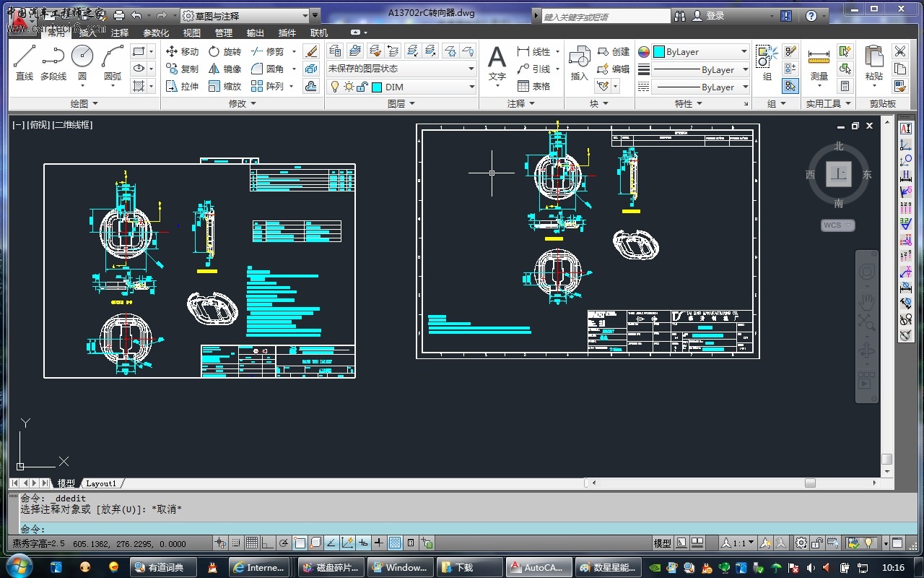Toggle layer on/off lightbulb for DIM layer
Viewport: 924px width, 578px height.
pos(335,87)
